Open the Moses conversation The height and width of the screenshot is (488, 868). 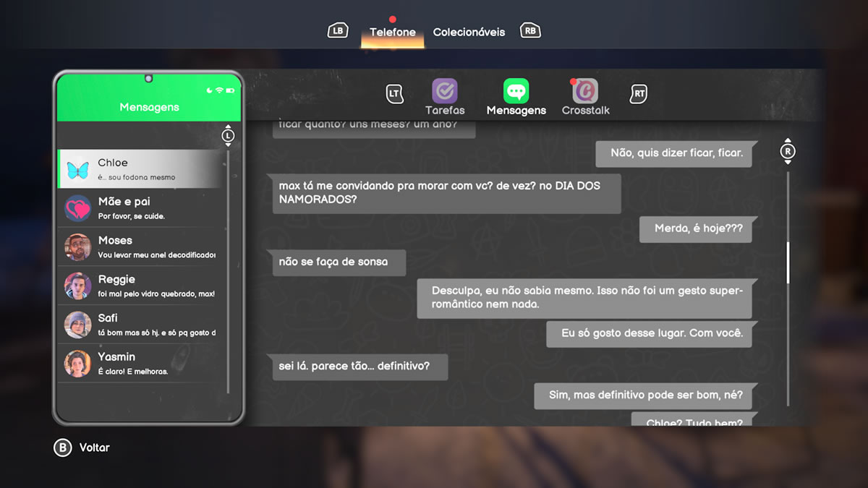pyautogui.click(x=141, y=247)
